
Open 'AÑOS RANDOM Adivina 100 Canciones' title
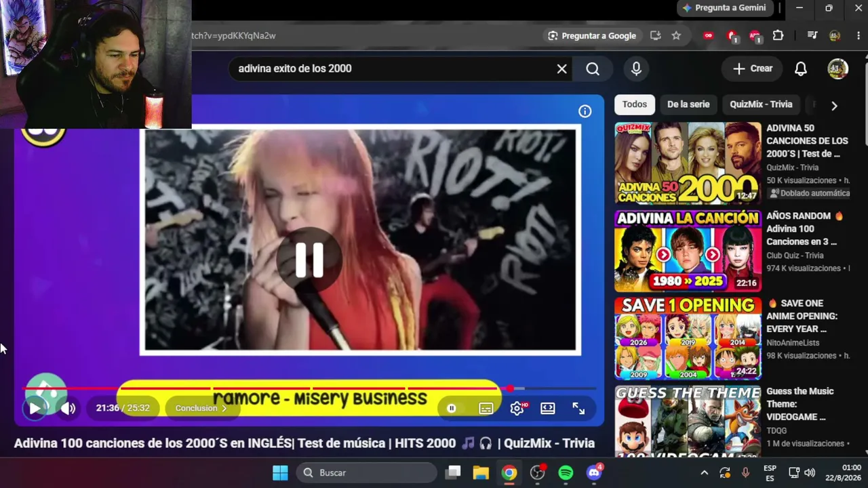pyautogui.click(x=805, y=228)
